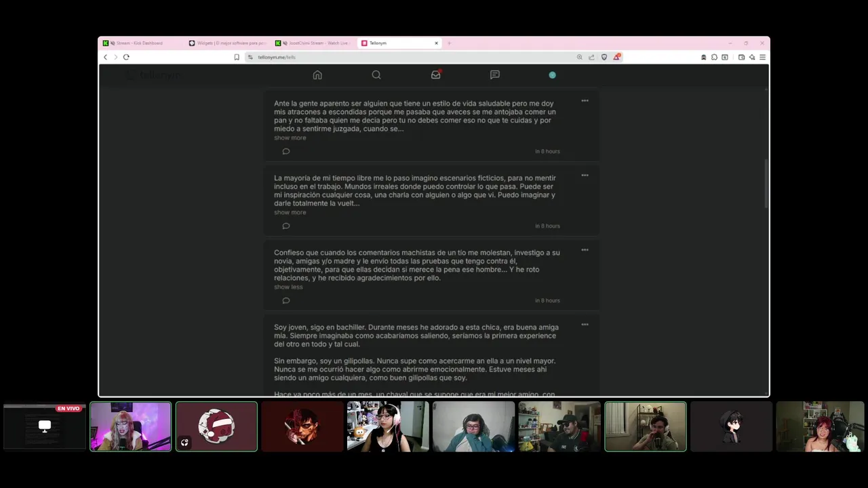Open Brave Shields icon
This screenshot has width=868, height=488.
tap(604, 57)
